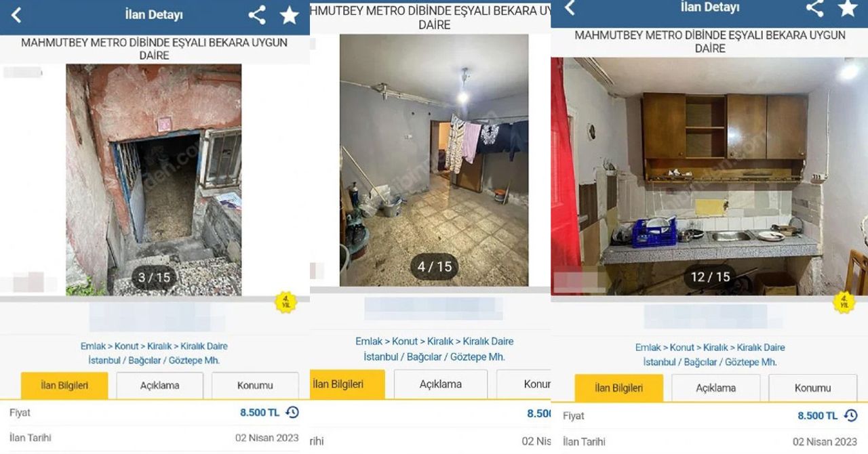The image size is (868, 454).
Task: Open the basement entrance photo 3/15
Action: (x=154, y=180)
